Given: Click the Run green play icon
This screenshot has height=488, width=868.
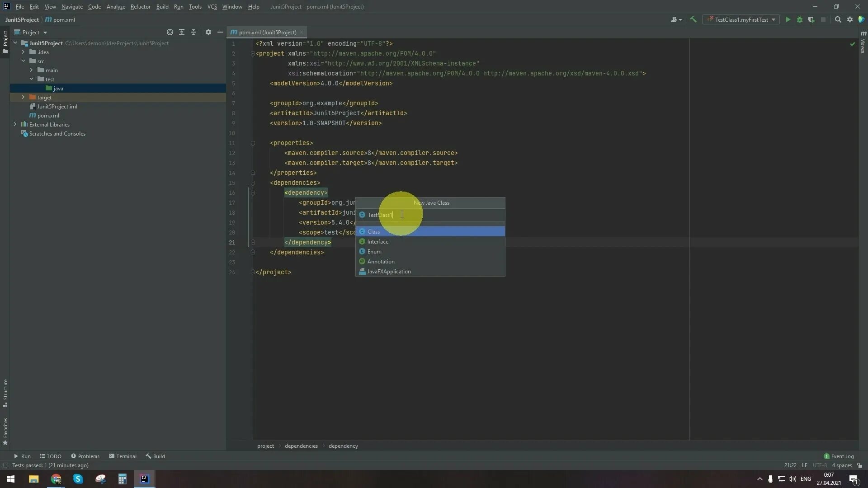Looking at the screenshot, I should click(788, 19).
